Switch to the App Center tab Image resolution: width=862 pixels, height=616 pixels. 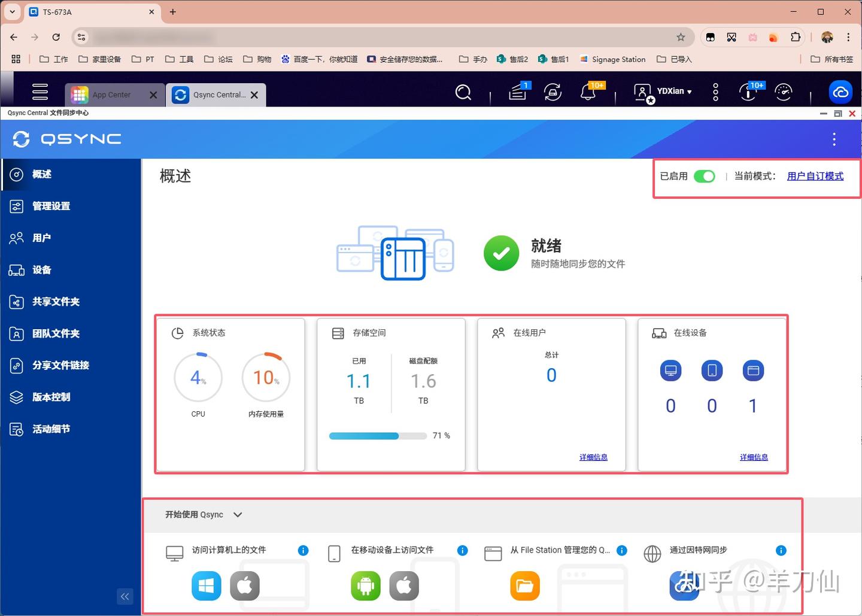111,95
